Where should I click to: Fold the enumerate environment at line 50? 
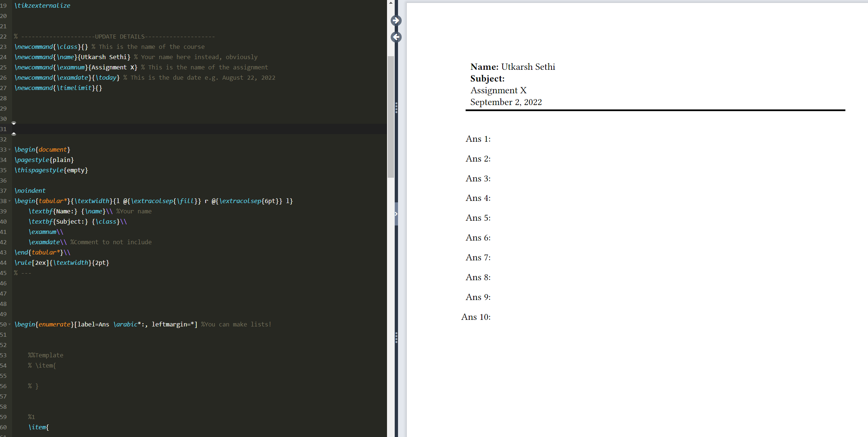(x=10, y=325)
